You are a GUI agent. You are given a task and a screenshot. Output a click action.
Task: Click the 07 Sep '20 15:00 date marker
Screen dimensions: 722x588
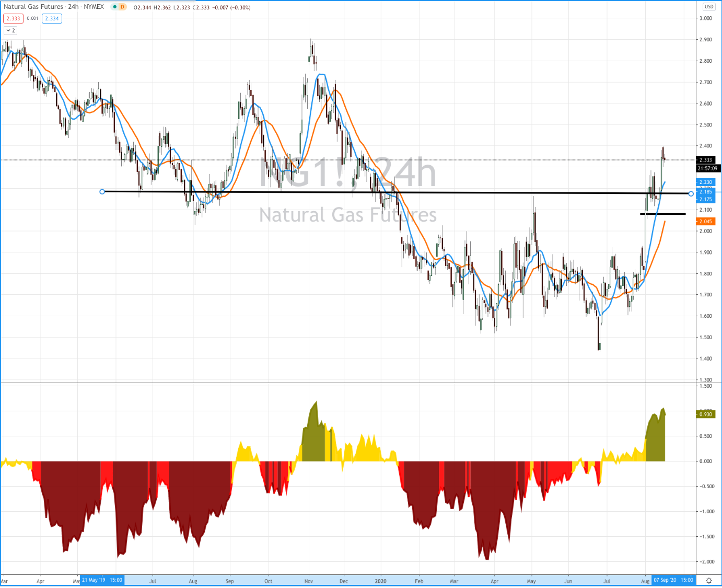click(x=673, y=580)
